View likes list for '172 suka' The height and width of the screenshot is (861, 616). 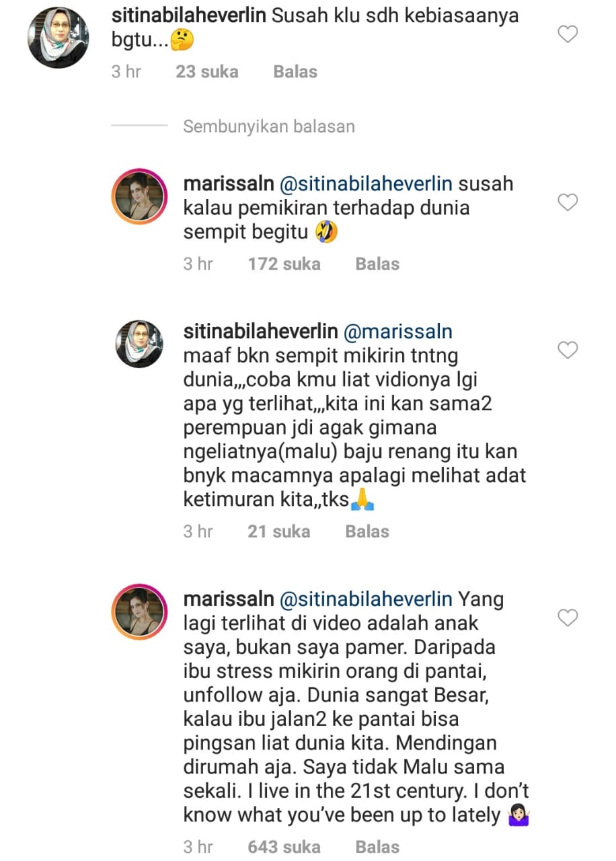284,264
